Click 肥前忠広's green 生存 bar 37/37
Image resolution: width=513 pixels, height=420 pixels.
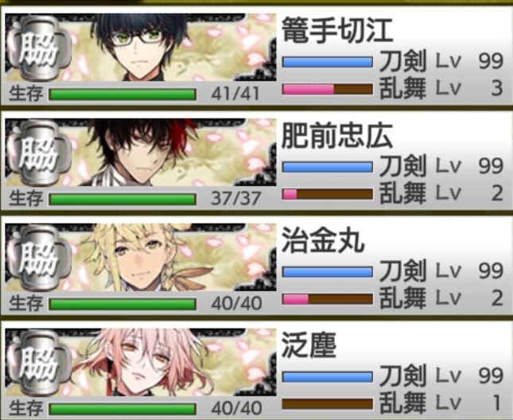122,199
